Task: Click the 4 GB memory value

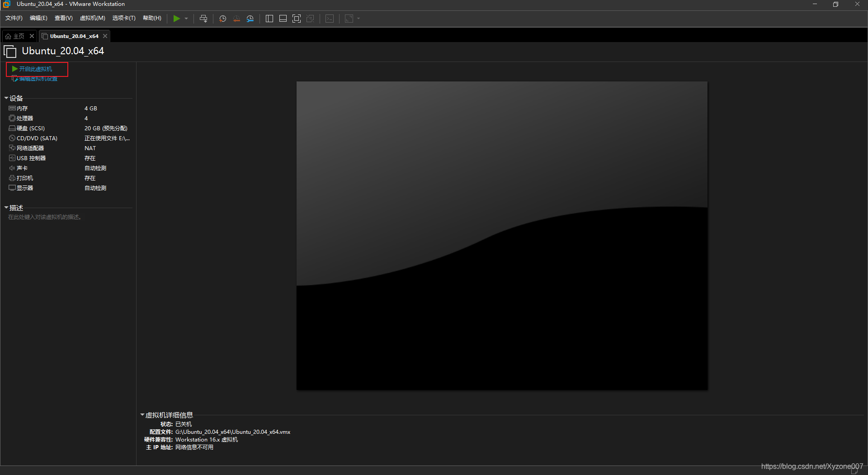Action: 91,109
